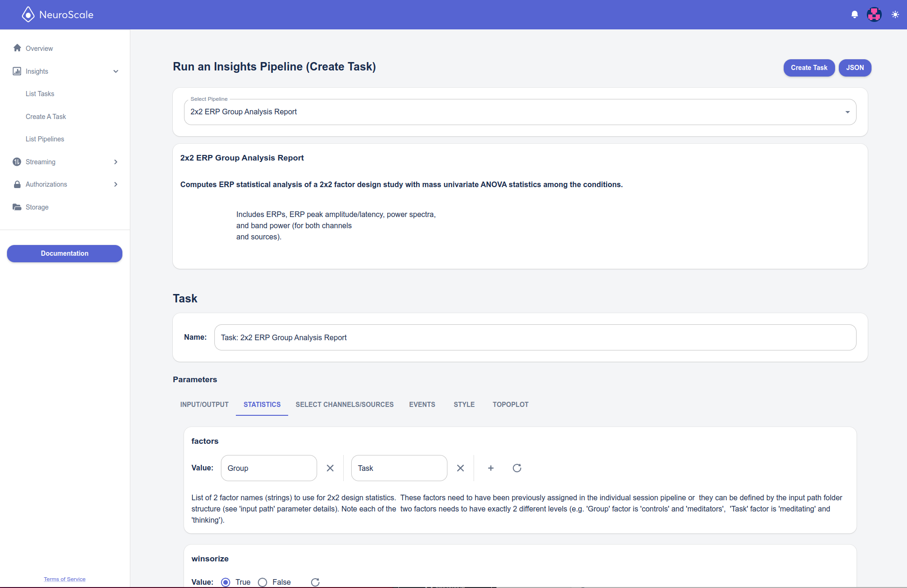Click the NeuroScale logo icon
The height and width of the screenshot is (588, 907).
point(28,14)
